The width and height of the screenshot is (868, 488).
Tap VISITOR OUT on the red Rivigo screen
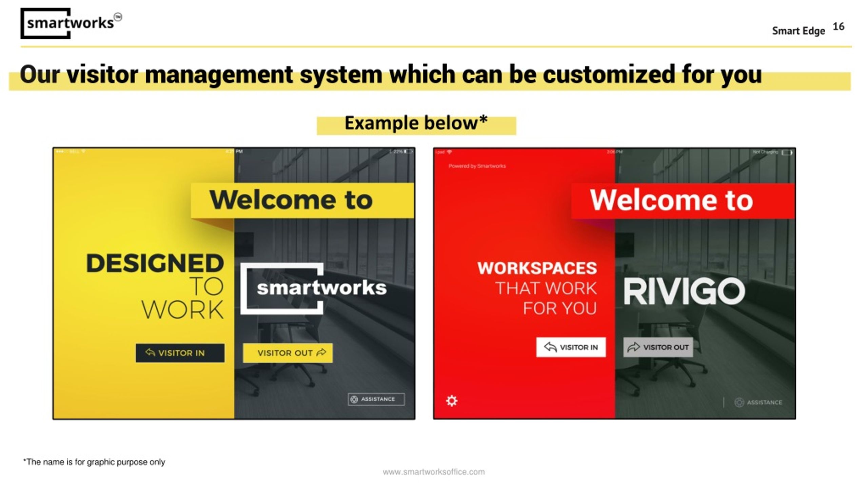point(658,347)
